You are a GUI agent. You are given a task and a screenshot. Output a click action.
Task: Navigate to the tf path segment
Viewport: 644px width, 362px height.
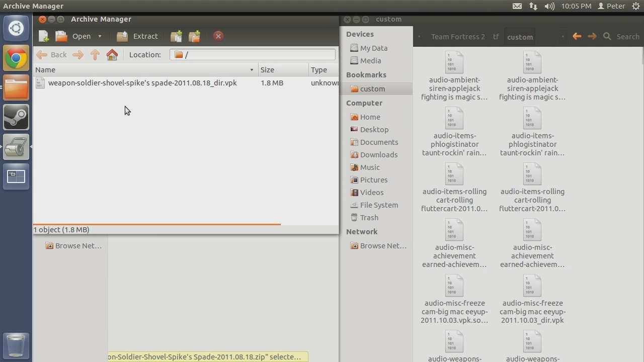(x=496, y=37)
